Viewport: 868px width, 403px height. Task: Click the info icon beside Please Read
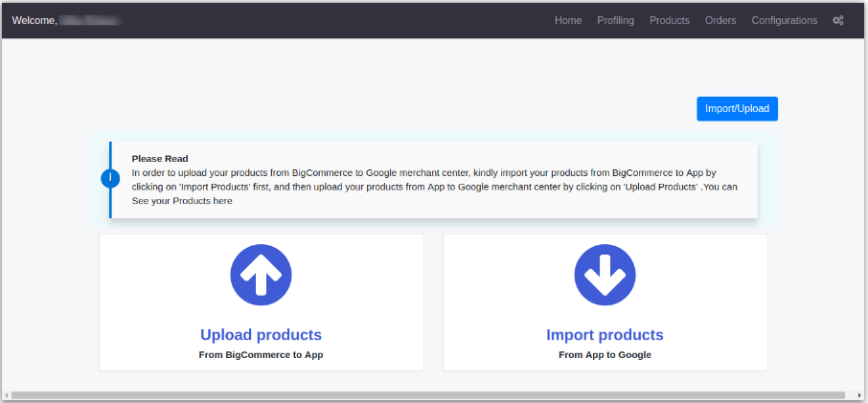click(110, 179)
